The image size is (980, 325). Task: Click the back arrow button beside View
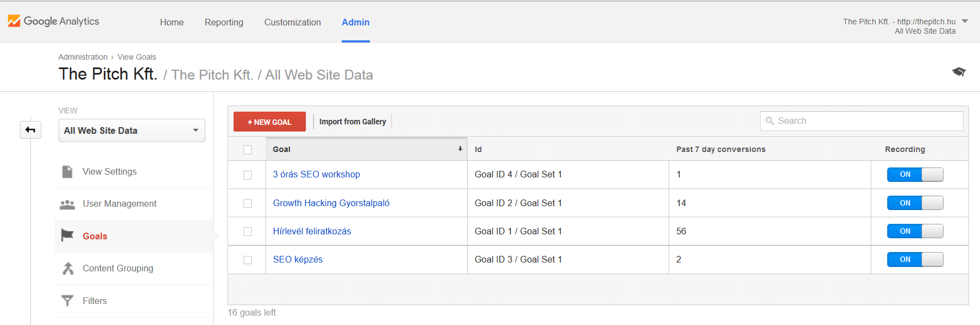(x=30, y=130)
